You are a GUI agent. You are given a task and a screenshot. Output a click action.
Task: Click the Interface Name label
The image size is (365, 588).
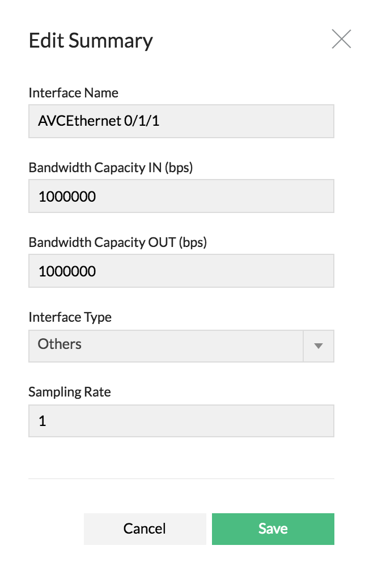pyautogui.click(x=74, y=93)
